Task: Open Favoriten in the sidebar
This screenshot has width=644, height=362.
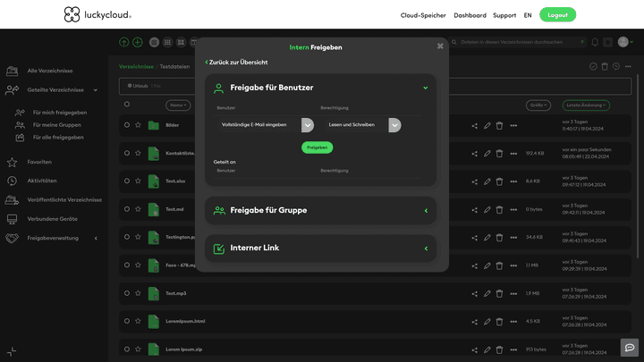Action: pyautogui.click(x=39, y=163)
